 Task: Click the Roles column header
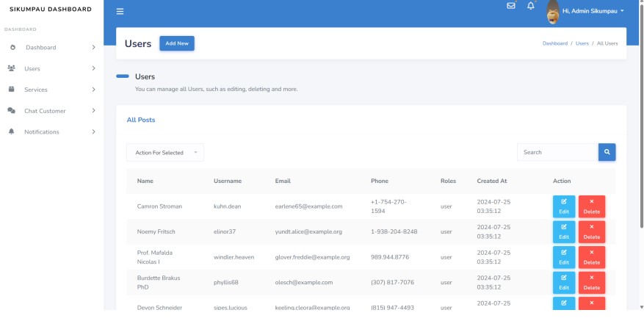pos(448,181)
